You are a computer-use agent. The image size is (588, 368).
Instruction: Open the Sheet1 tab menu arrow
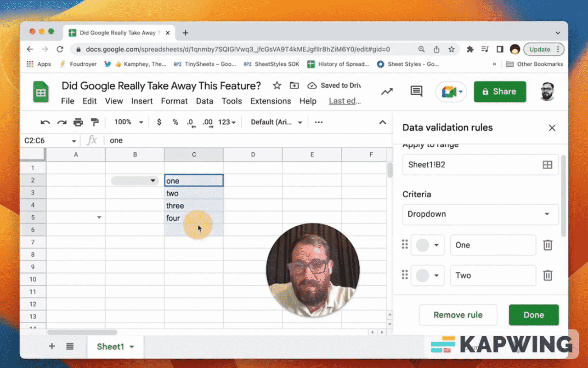click(x=132, y=347)
